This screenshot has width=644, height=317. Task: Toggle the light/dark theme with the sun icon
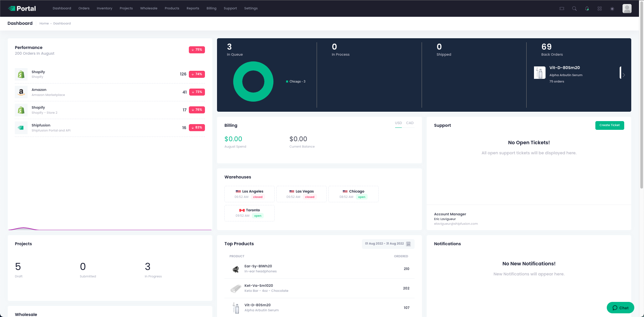pyautogui.click(x=612, y=8)
